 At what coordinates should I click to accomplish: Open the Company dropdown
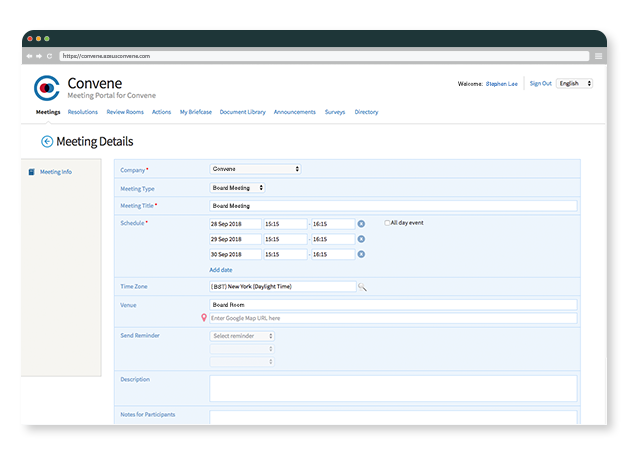[255, 169]
